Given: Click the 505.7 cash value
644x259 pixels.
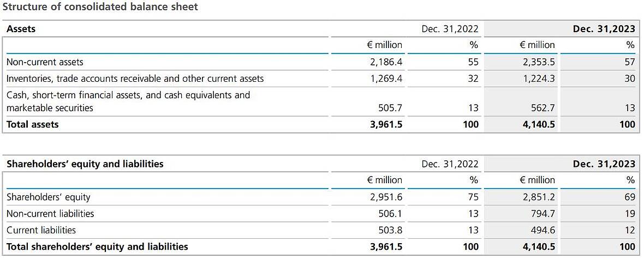Looking at the screenshot, I should coord(389,108).
